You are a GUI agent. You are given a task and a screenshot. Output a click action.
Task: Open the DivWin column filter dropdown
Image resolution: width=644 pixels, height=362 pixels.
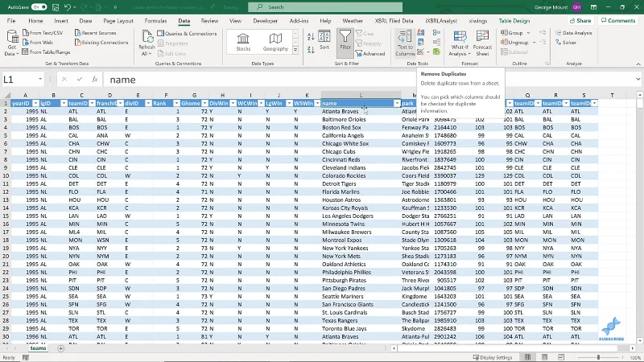coord(233,104)
